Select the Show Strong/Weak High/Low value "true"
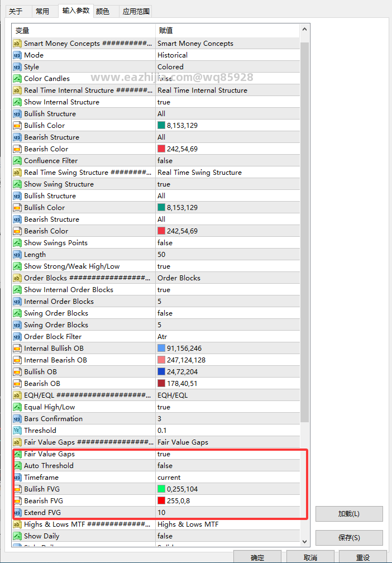The height and width of the screenshot is (563, 392). coord(164,266)
